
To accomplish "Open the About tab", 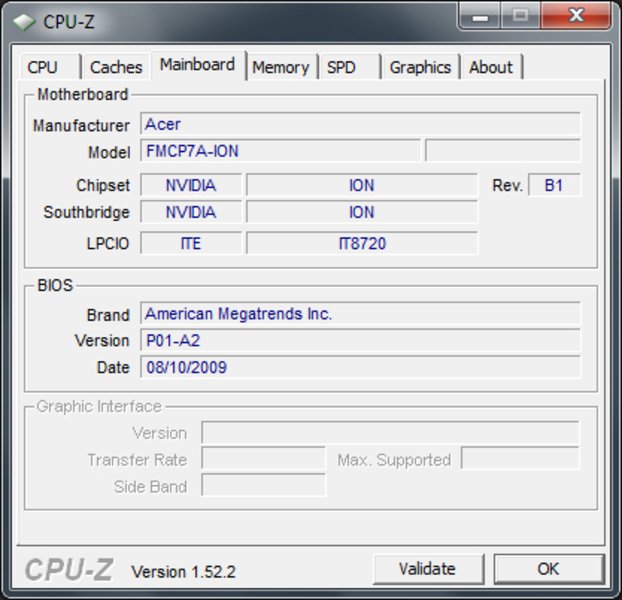I will [492, 67].
